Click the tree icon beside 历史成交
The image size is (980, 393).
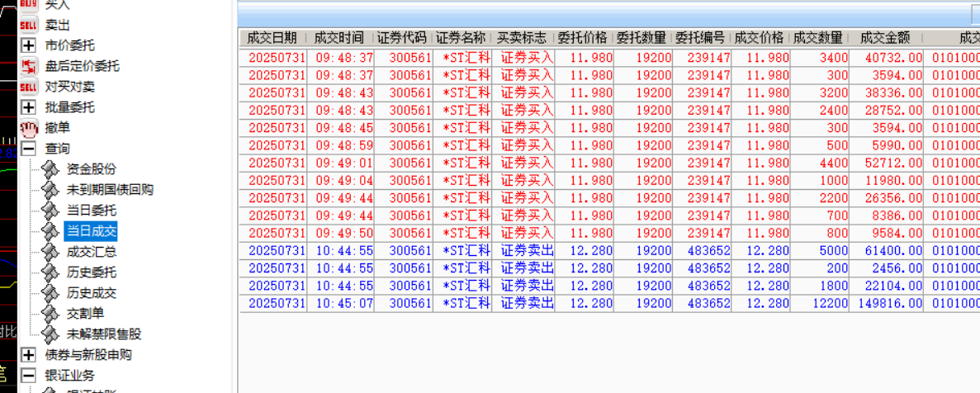(x=50, y=293)
